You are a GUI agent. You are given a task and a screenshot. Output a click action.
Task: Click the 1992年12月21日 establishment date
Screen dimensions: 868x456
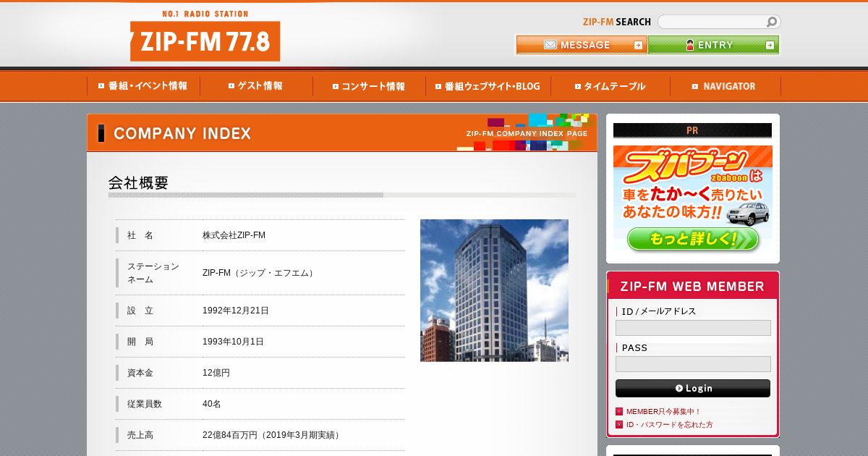pos(236,311)
